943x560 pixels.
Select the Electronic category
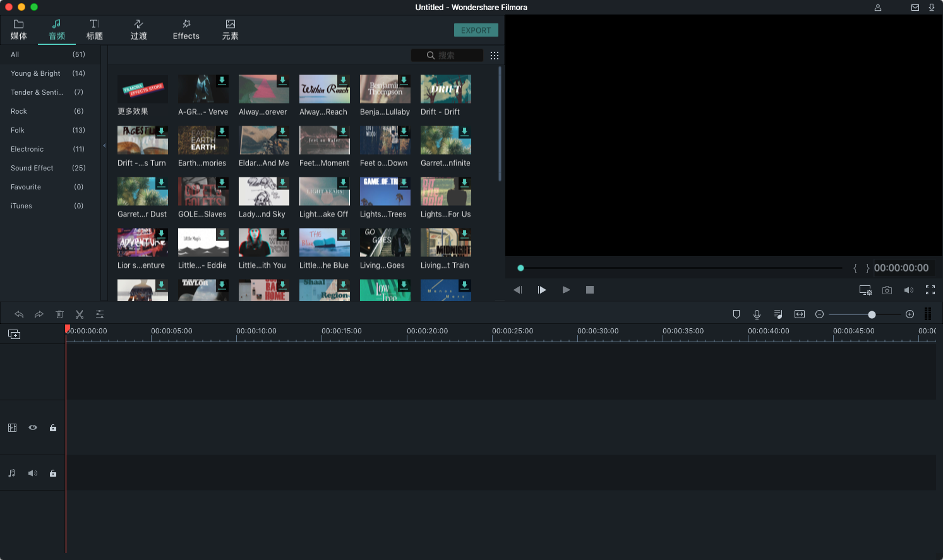[50, 149]
